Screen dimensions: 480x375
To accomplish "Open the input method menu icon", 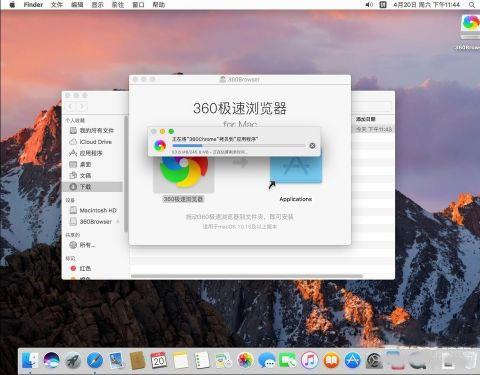I will (x=383, y=5).
